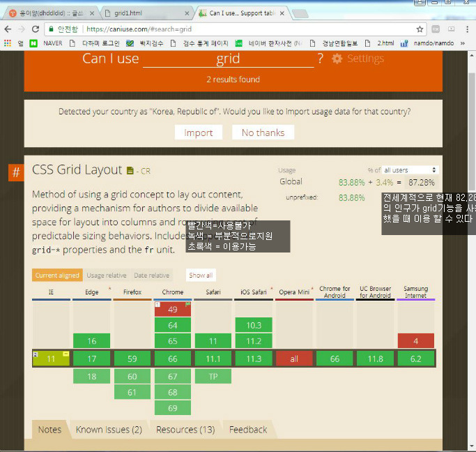Select the Date relative view
476x452 pixels.
[x=151, y=276]
